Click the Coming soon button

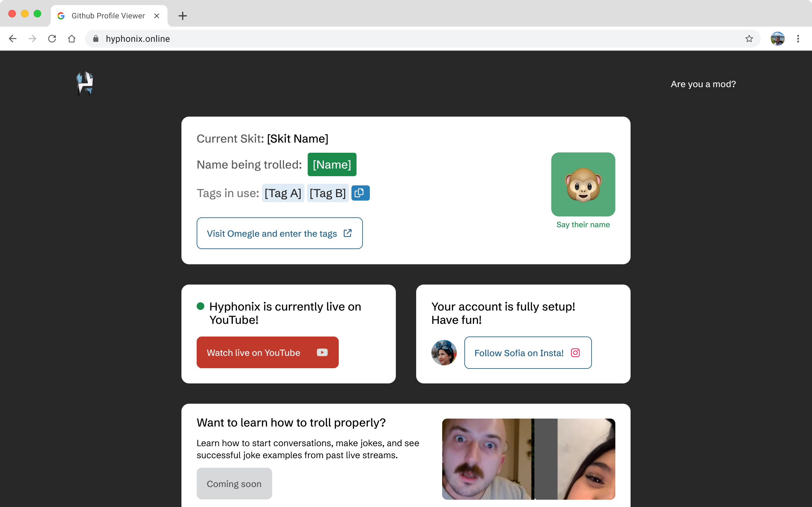coord(233,484)
